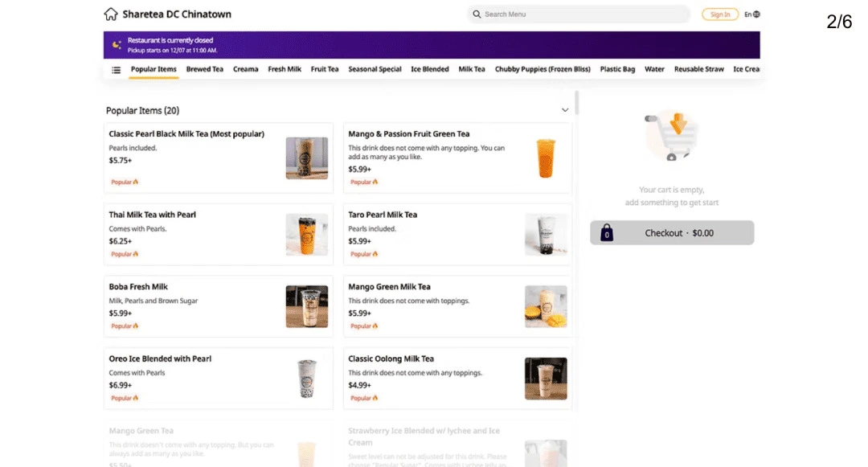868x467 pixels.
Task: Open the En language selector
Action: click(751, 14)
